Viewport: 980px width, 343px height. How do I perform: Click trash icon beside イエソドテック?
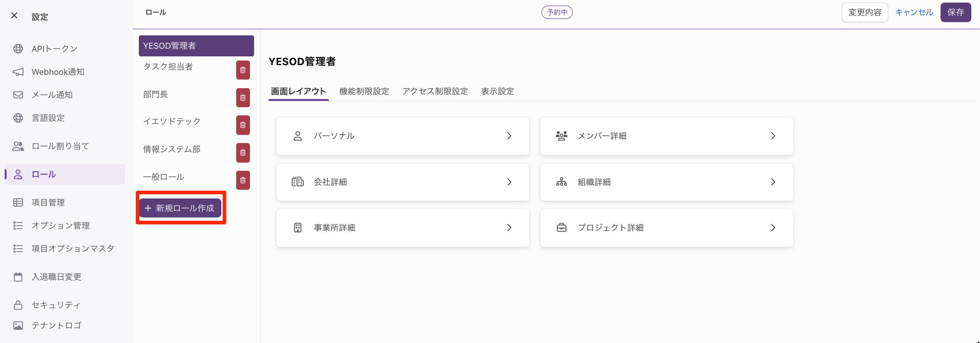coord(243,125)
